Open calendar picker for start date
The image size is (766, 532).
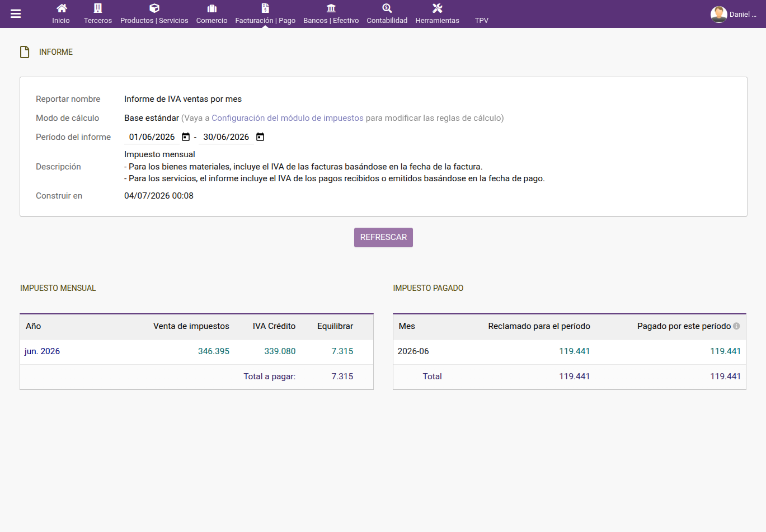click(186, 137)
